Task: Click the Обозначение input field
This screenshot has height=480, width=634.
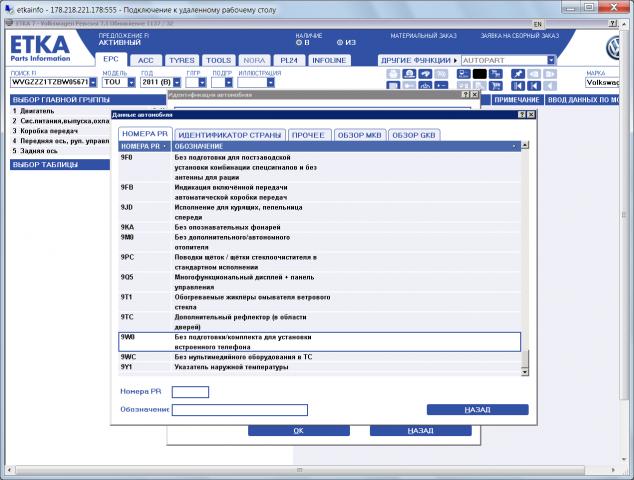Action: (239, 410)
